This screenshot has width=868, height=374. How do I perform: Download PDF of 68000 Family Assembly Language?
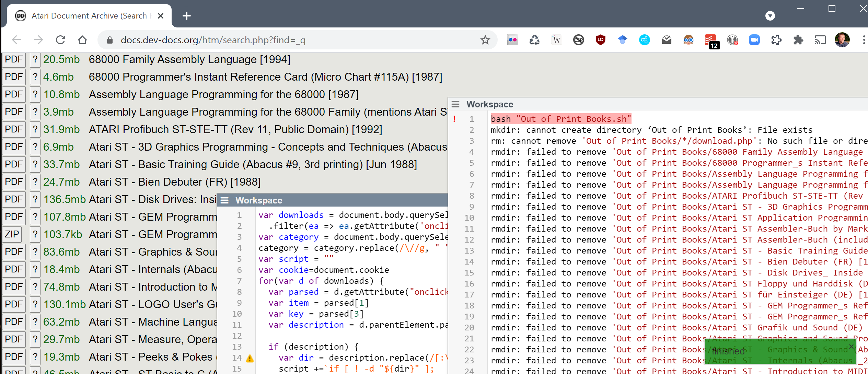[x=14, y=59]
